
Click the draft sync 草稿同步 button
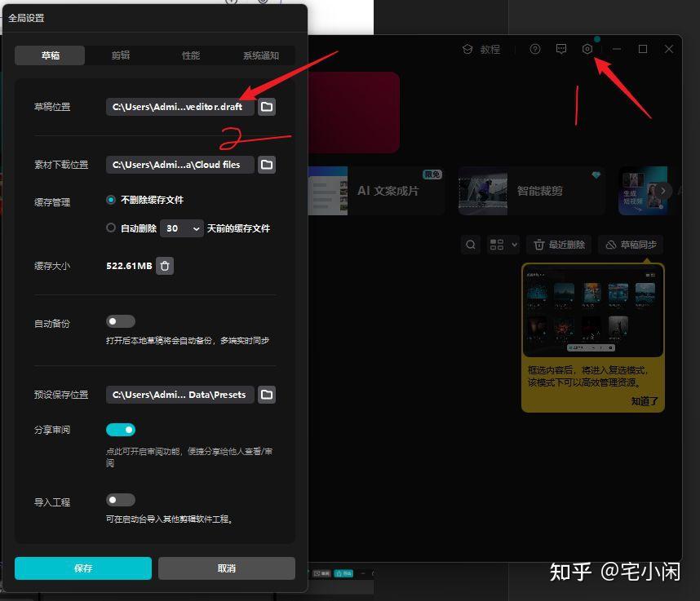(x=632, y=244)
